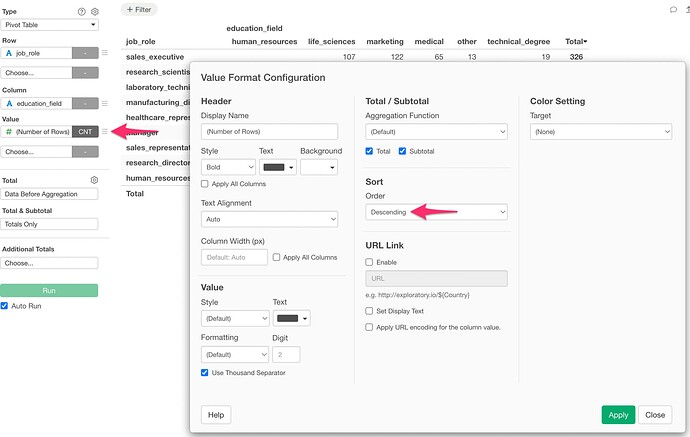This screenshot has width=690, height=437.
Task: Open menu icon beside job_role row
Action: click(105, 52)
